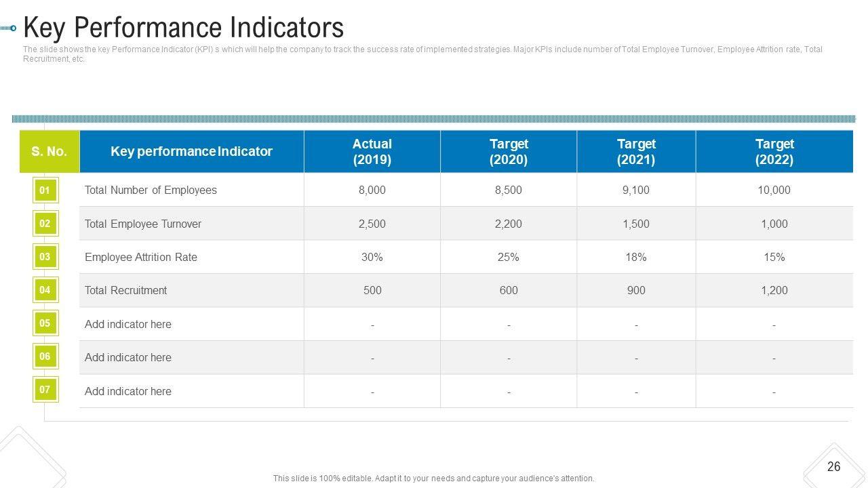This screenshot has width=868, height=488.
Task: Select the Total Number of Employees row label
Action: (151, 190)
